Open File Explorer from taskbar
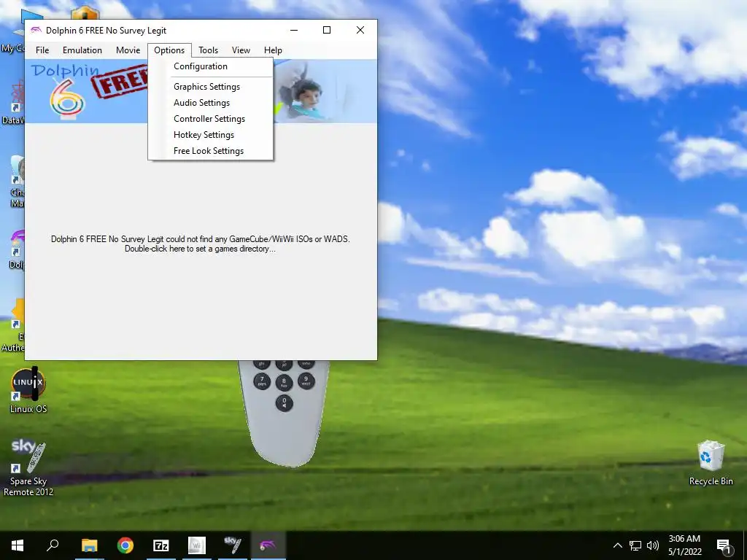Image resolution: width=747 pixels, height=560 pixels. (89, 545)
